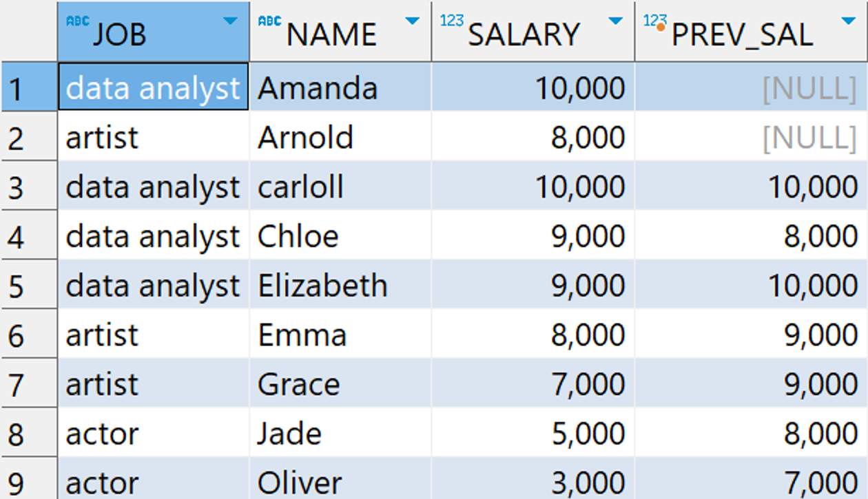Select Arnold's salary cell 8,000

533,136
